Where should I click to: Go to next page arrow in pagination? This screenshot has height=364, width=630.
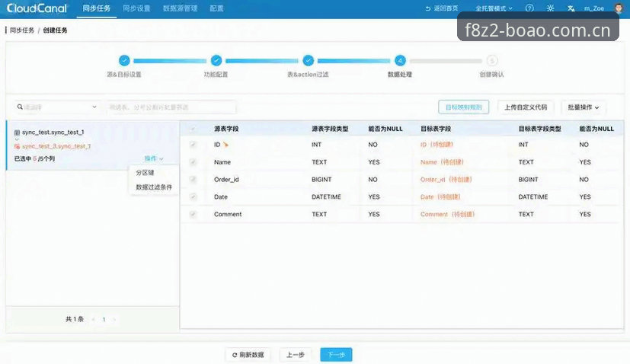tap(114, 319)
